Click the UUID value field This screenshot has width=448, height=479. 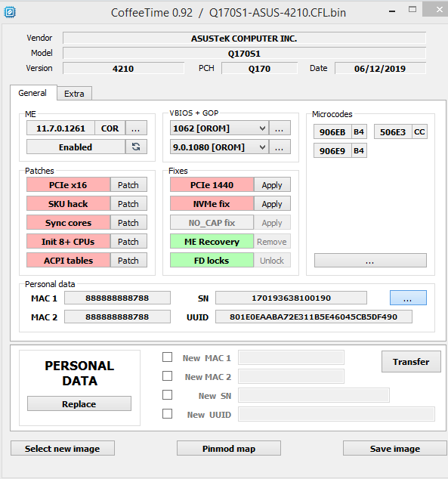314,317
